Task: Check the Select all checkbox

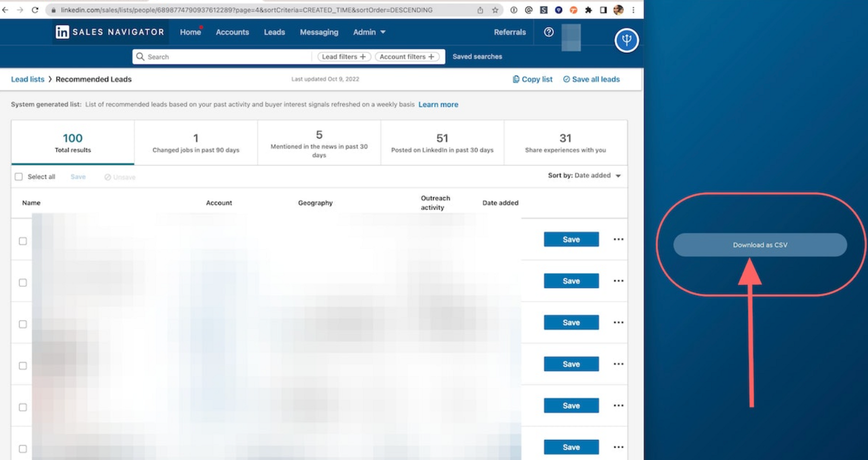Action: [x=19, y=176]
